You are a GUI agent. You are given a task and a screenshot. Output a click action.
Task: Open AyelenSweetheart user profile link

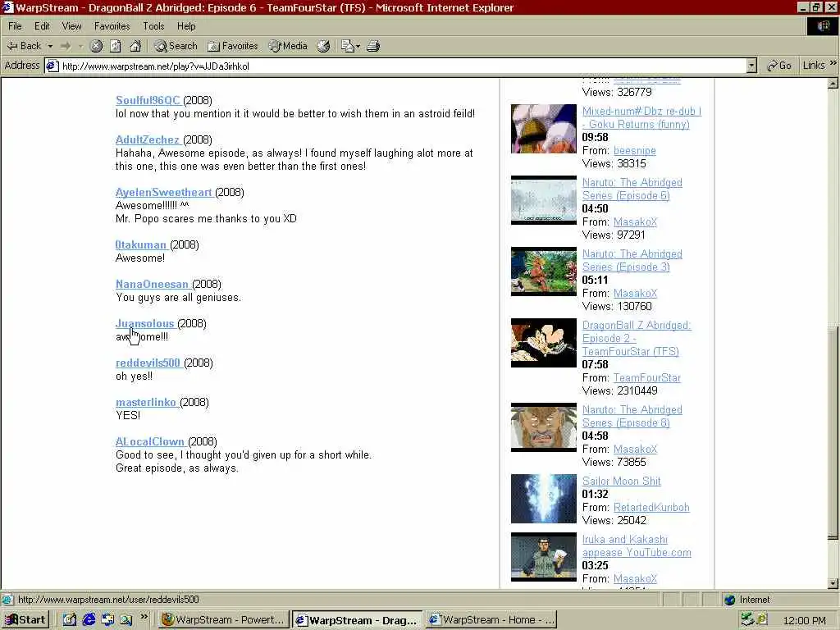tap(163, 192)
